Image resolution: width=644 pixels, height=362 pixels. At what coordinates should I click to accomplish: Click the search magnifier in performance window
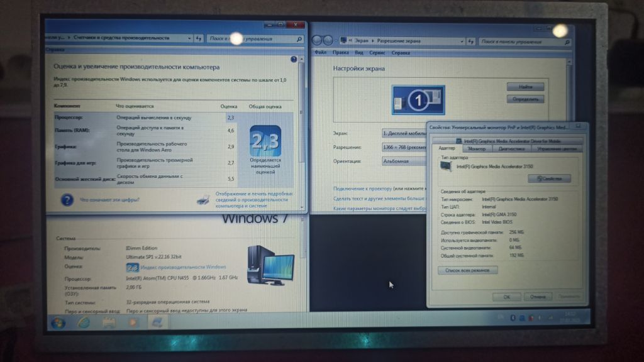coord(299,39)
